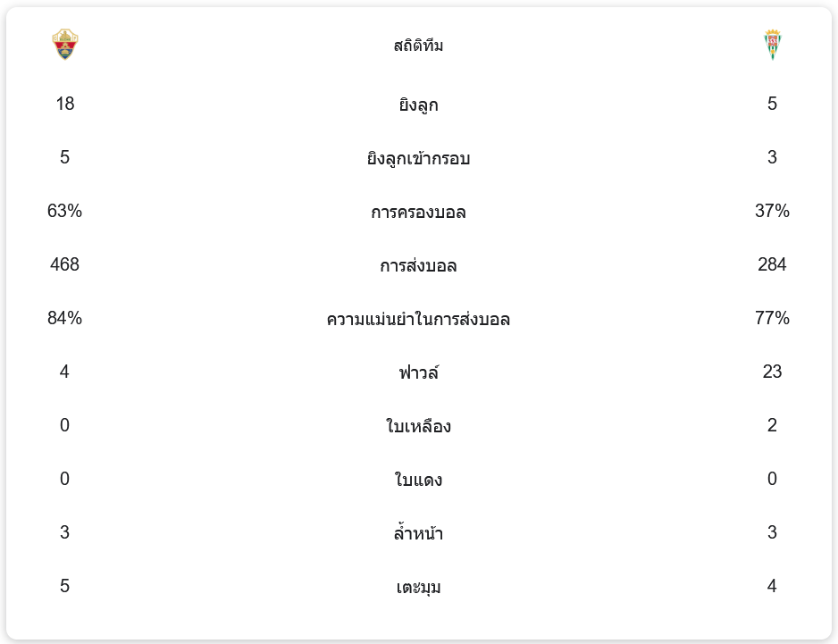
Task: Click the 84% pass accuracy value
Action: coord(65,318)
